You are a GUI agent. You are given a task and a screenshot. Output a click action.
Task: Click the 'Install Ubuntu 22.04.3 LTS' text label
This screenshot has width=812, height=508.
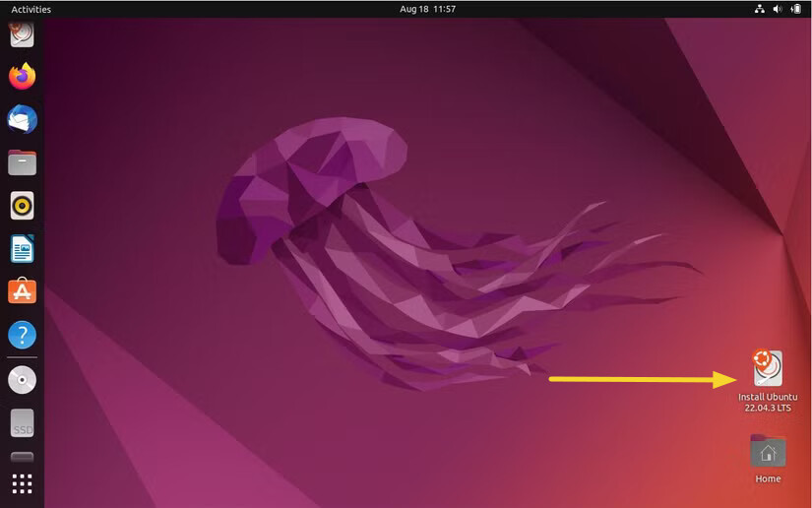[x=768, y=402]
